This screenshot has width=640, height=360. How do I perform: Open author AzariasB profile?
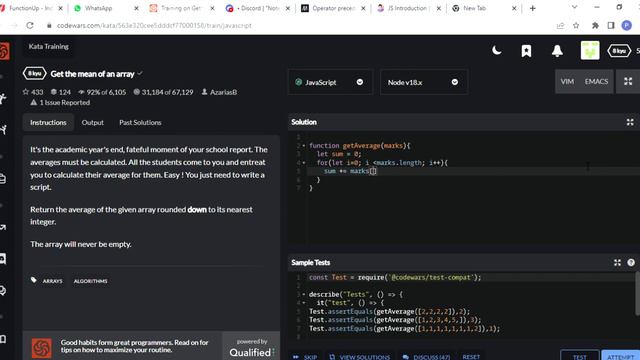point(219,92)
